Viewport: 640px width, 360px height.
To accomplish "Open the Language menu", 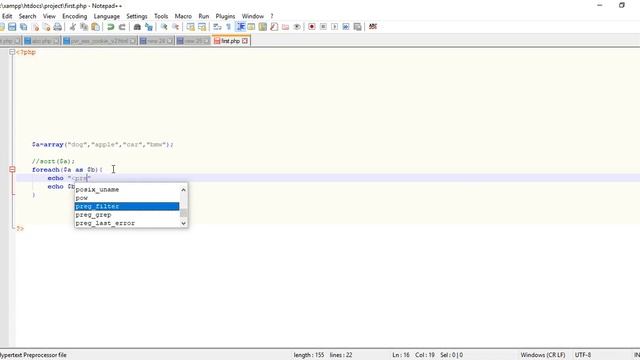I will coord(107,16).
